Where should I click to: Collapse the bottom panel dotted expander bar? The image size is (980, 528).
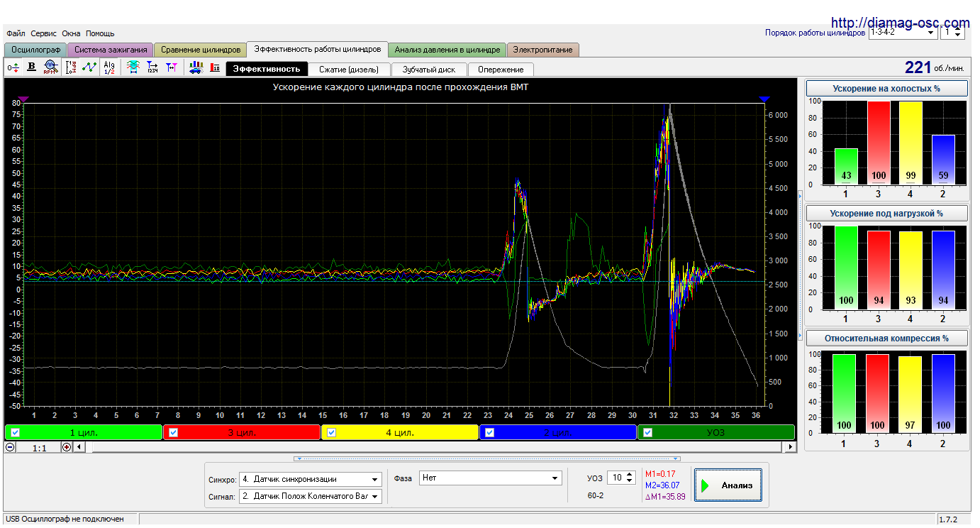pos(487,458)
